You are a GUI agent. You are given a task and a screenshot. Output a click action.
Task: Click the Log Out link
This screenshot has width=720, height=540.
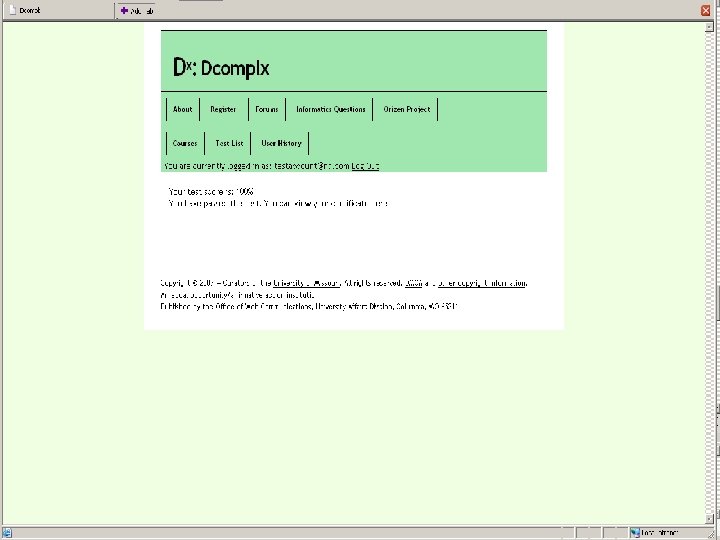366,166
